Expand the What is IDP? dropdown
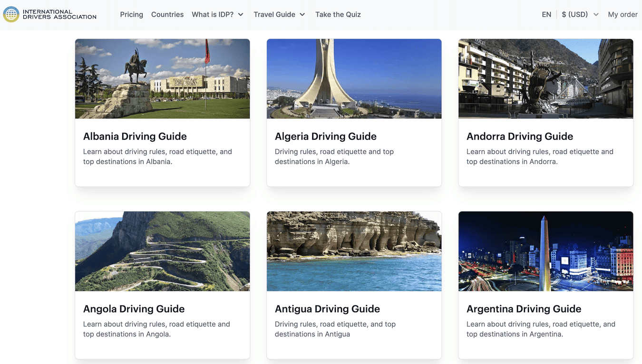642x364 pixels. pos(217,14)
